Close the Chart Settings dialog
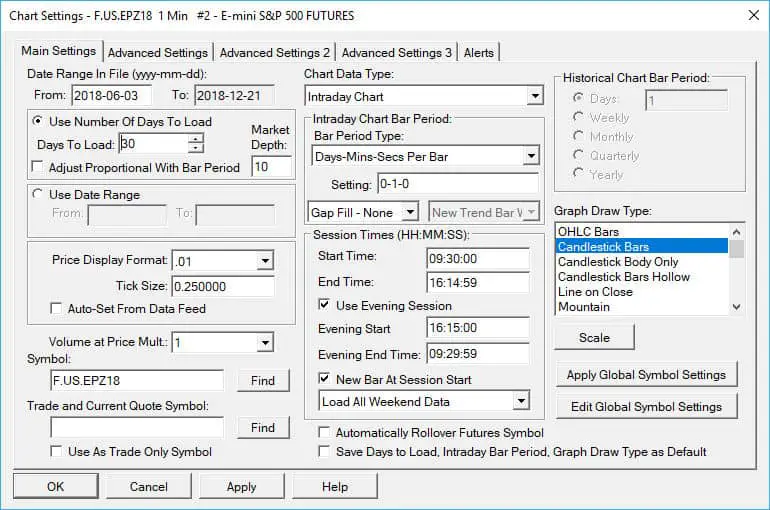This screenshot has width=770, height=510. tap(754, 15)
